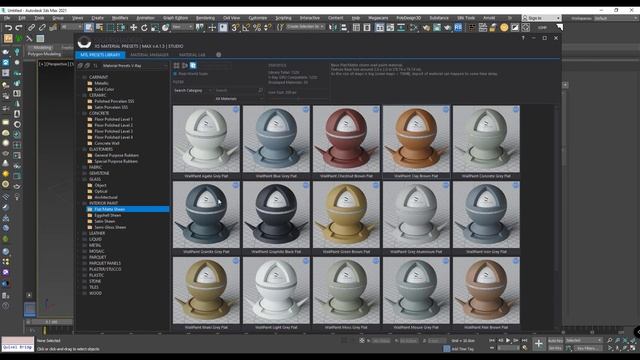Open the Material Presets V-Ray dropdown
640x360 pixels.
[135, 65]
